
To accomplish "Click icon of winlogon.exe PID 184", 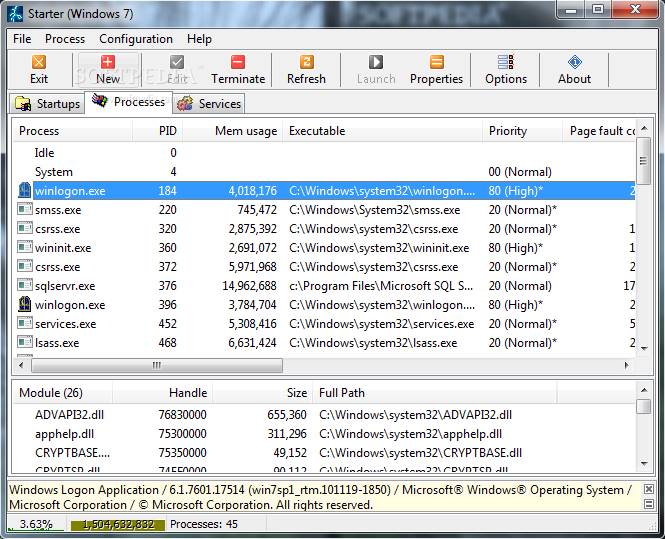I will [25, 190].
